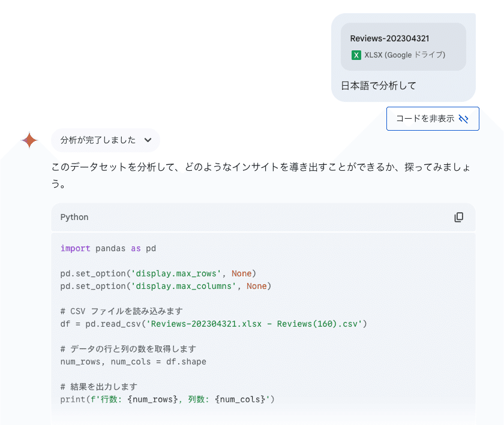Select the 日本語で分析して user message
The image size is (504, 425).
[379, 86]
